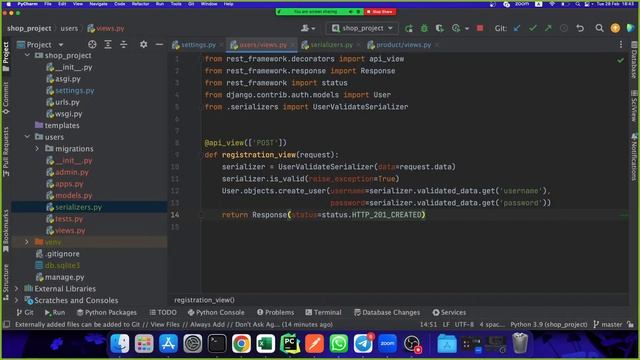Open Project panel gear settings
This screenshot has width=640, height=360.
(x=143, y=44)
